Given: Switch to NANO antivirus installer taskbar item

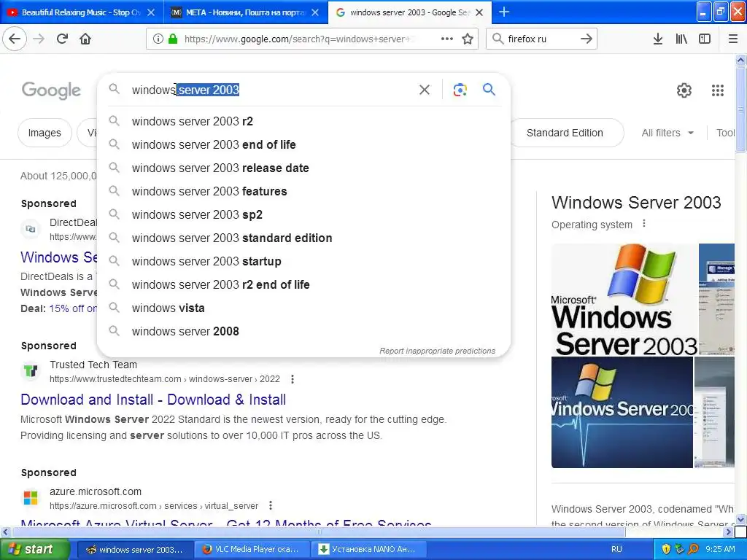Looking at the screenshot, I should pyautogui.click(x=370, y=549).
